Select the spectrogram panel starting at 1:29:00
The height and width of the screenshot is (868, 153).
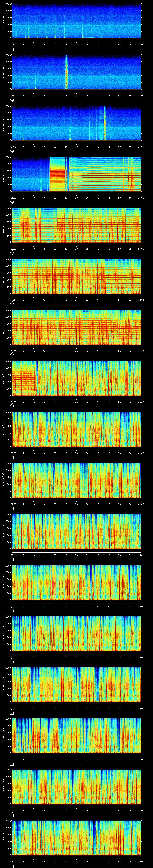(x=76, y=378)
